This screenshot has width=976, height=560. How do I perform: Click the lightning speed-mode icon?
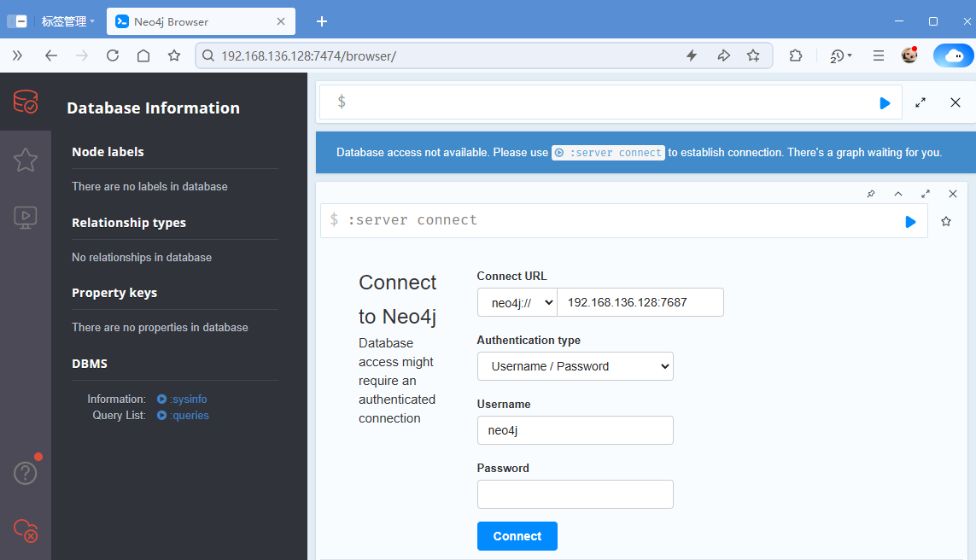692,56
